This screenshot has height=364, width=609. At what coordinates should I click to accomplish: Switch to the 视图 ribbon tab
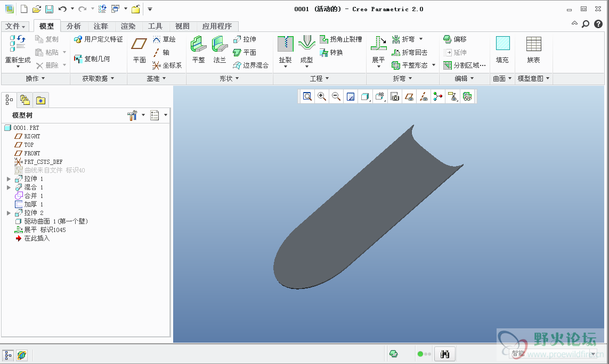[183, 26]
